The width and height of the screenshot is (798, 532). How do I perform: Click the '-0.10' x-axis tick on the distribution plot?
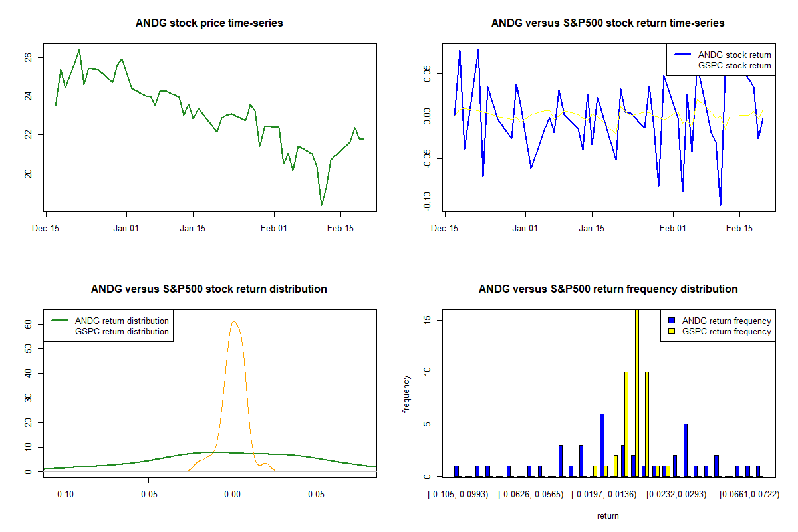[x=65, y=494]
